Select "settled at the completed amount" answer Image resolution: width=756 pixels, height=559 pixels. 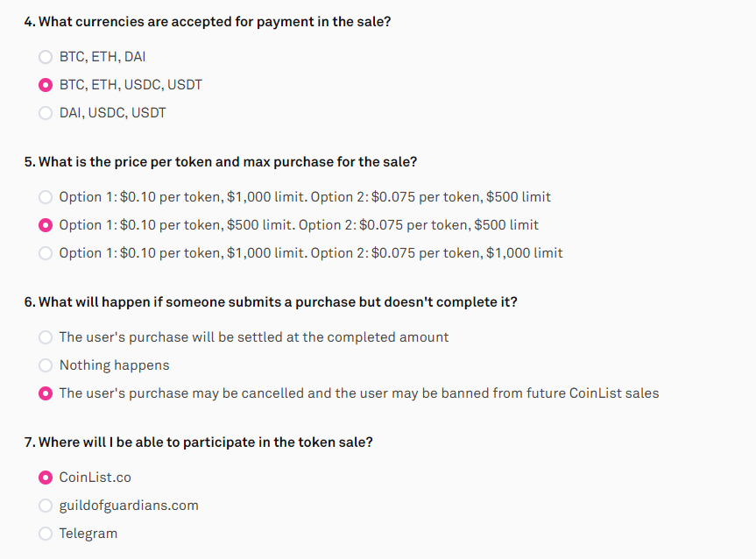point(45,336)
